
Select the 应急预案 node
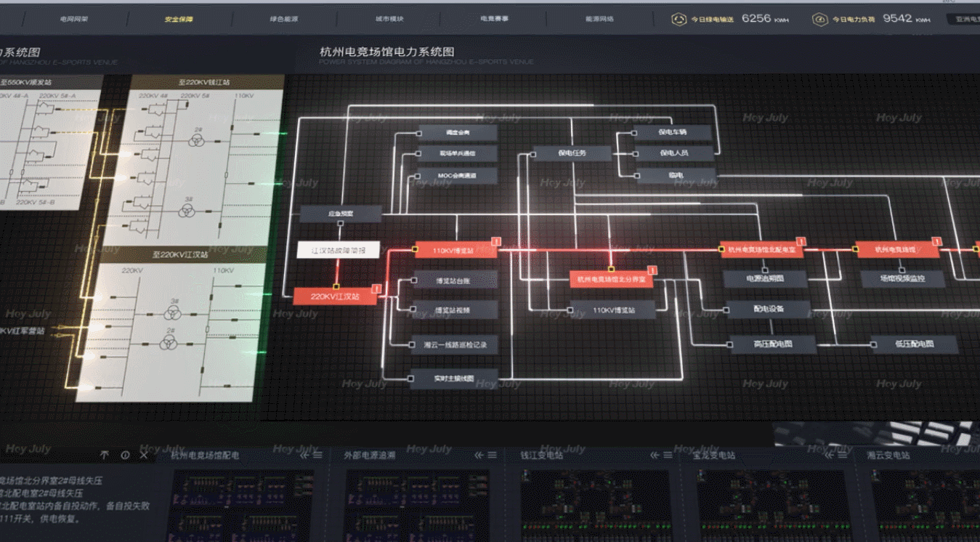click(341, 214)
